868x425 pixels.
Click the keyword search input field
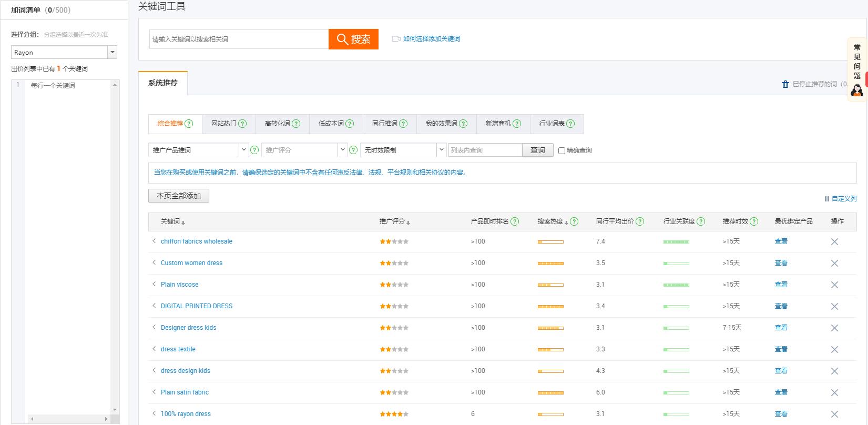239,39
